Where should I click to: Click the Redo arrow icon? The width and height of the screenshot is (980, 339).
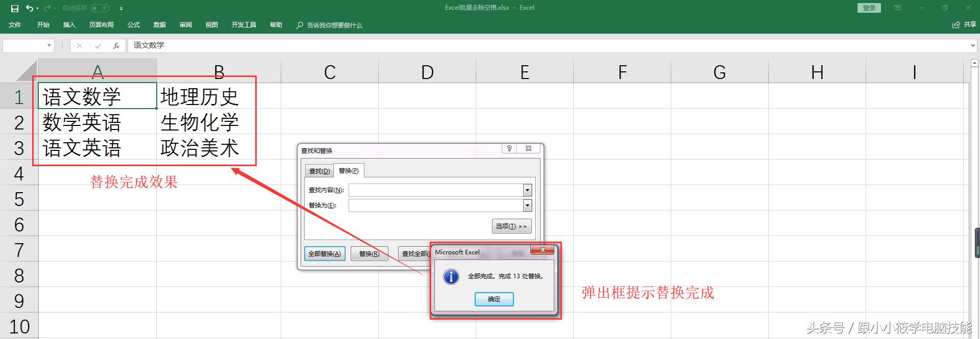[47, 8]
